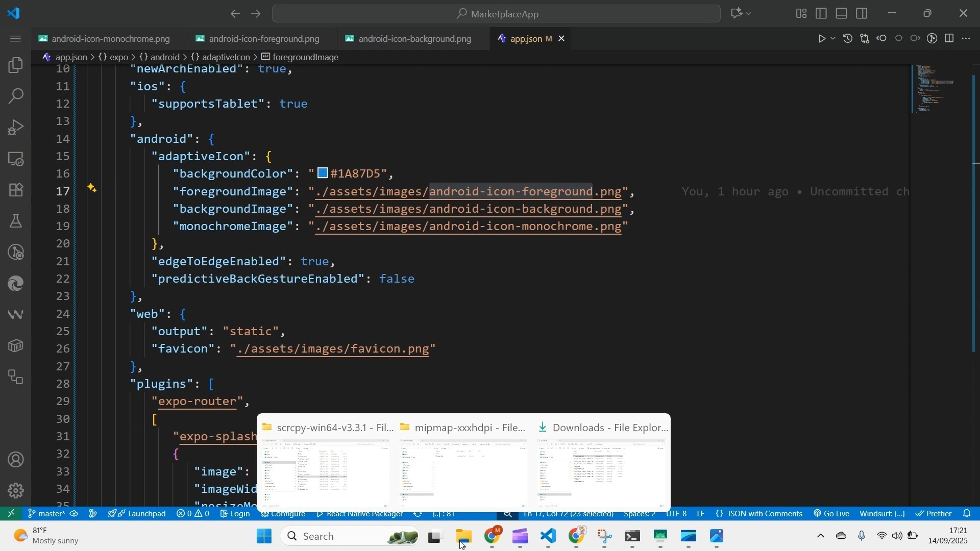
Task: Click Go Live in status bar
Action: pos(831,514)
